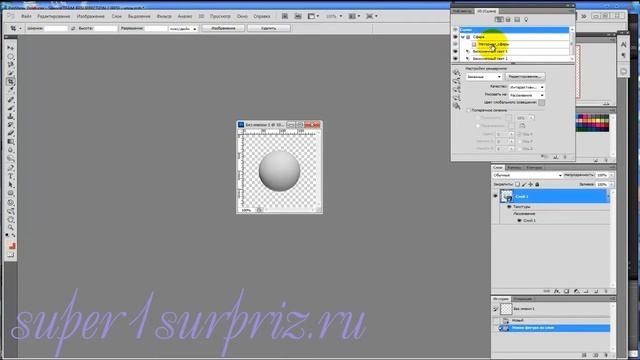Open zoom level dropdown in application bar
Image resolution: width=640 pixels, height=360 pixels.
(340, 16)
